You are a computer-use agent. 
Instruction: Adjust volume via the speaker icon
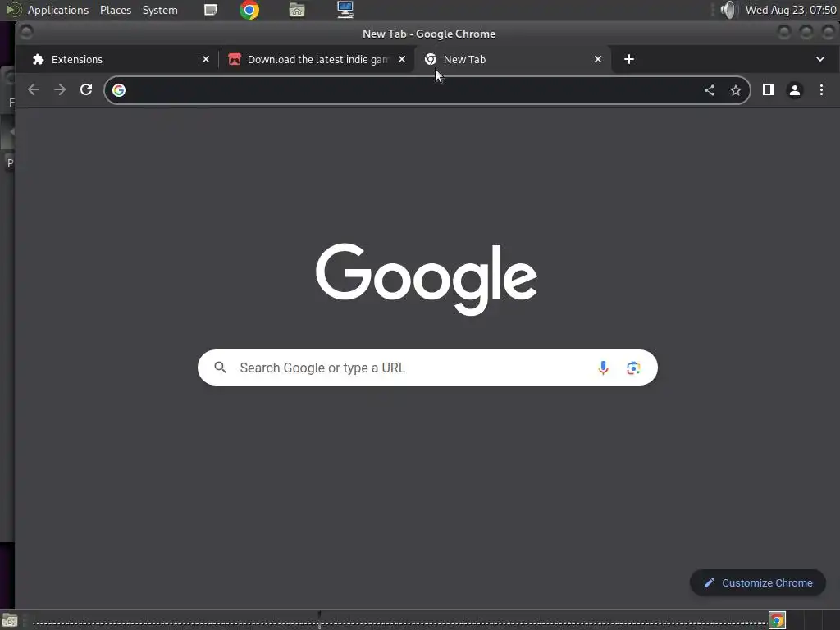click(728, 10)
